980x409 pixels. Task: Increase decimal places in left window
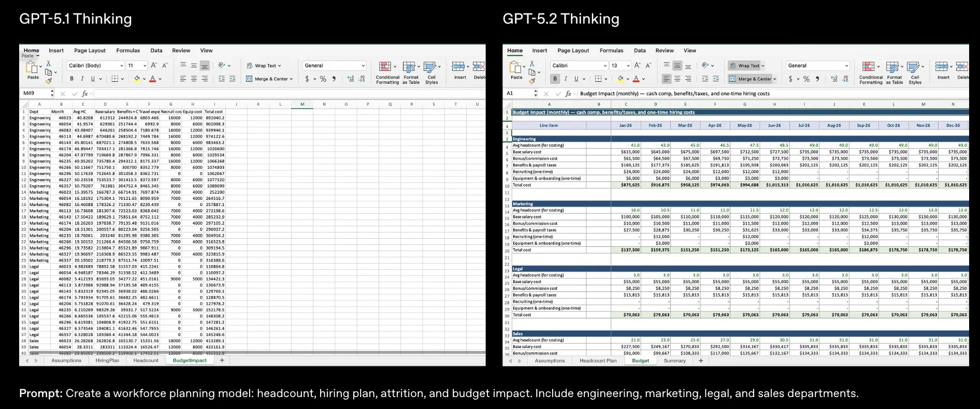[351, 79]
